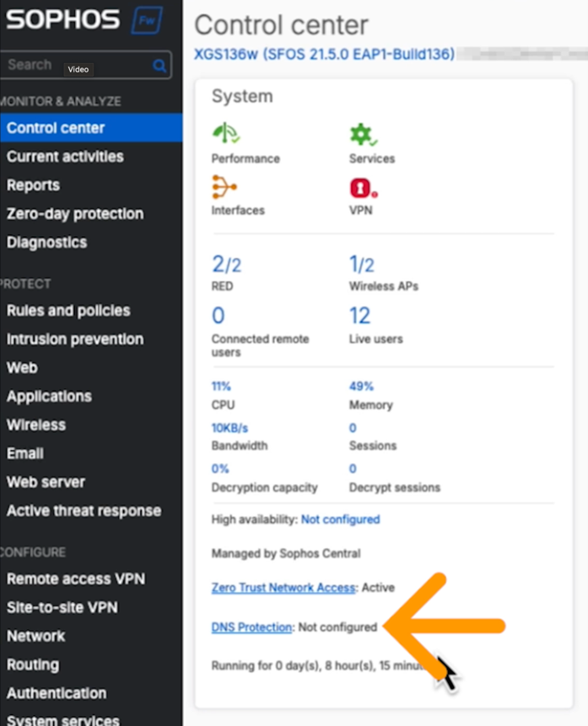Click the red VPN alert icon
Viewport: 588px width, 726px height.
361,186
